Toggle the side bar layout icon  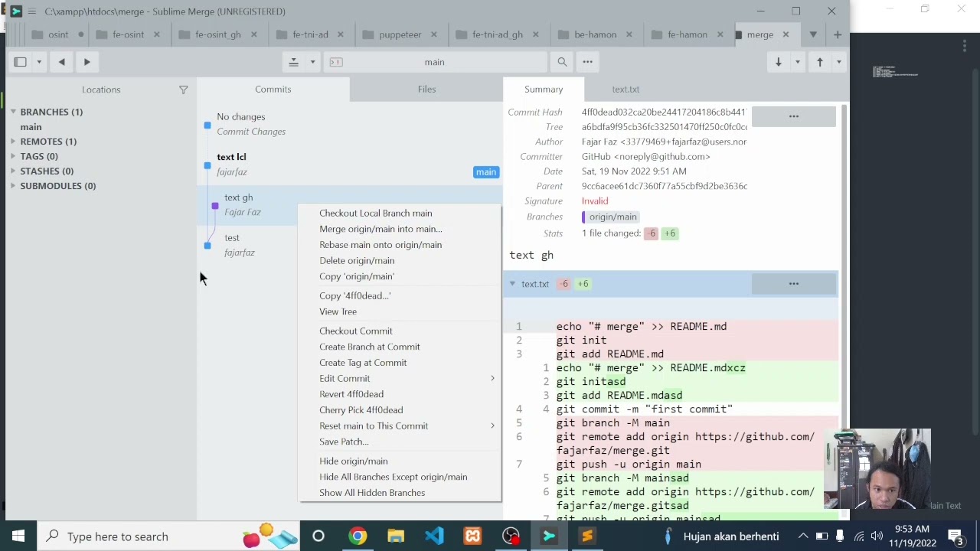21,62
